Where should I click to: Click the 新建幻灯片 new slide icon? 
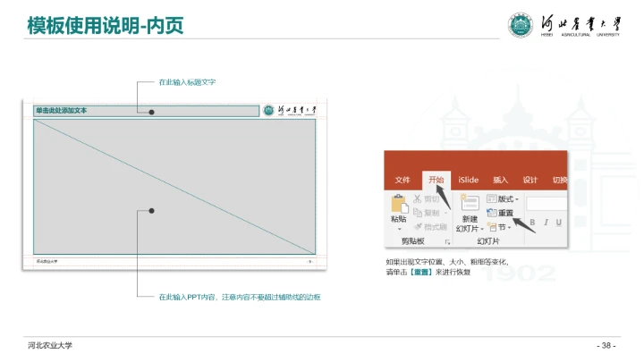(x=470, y=203)
